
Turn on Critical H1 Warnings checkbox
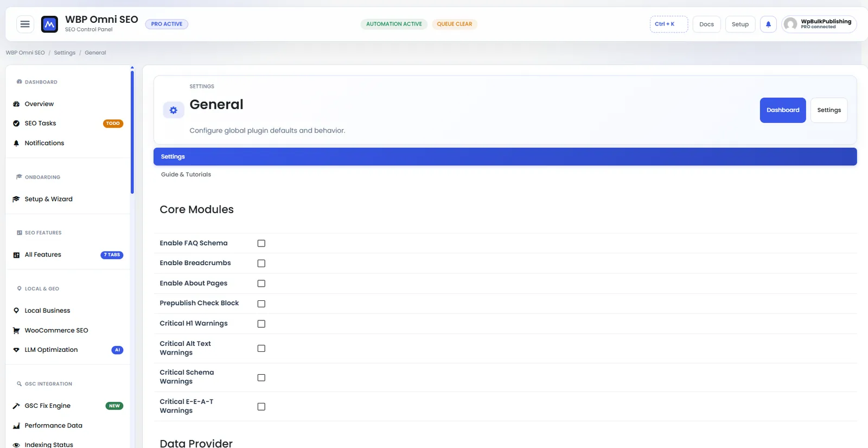pos(261,324)
